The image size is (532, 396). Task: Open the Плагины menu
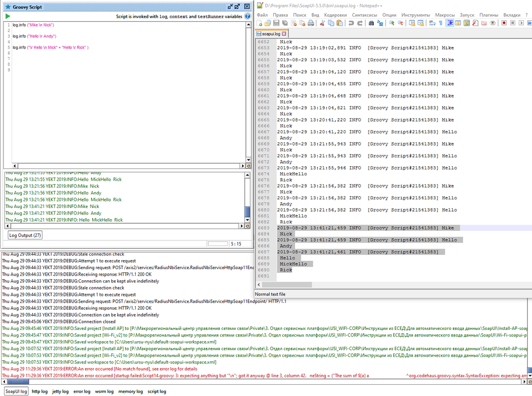coord(488,15)
